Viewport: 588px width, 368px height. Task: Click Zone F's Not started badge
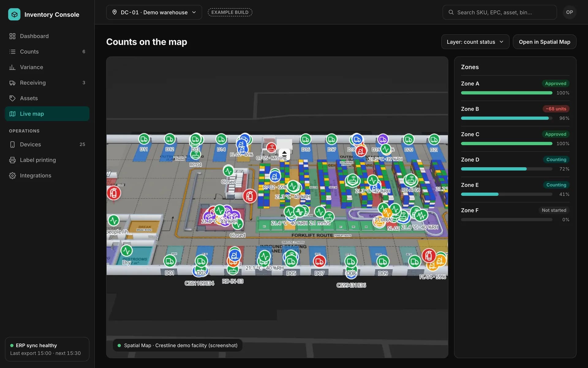(x=554, y=210)
